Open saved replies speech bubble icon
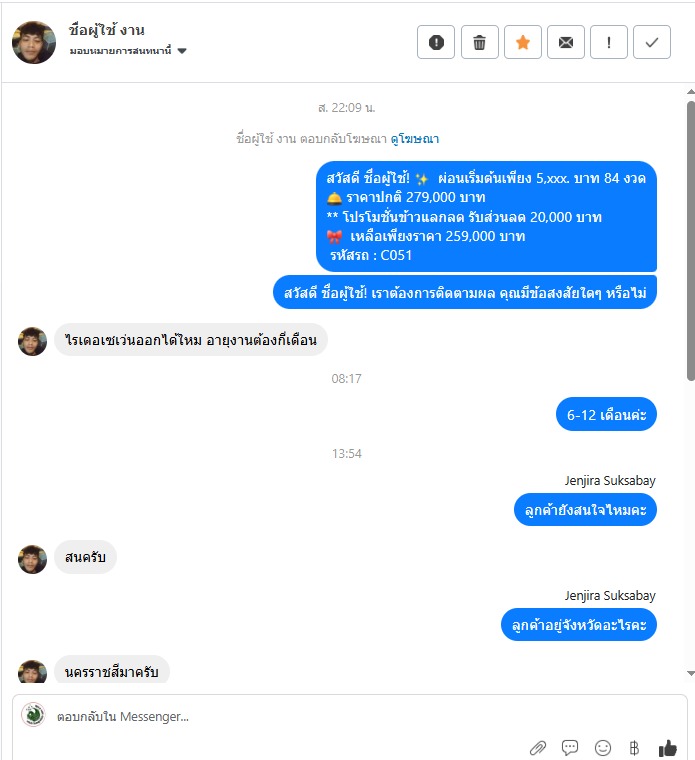 570,747
